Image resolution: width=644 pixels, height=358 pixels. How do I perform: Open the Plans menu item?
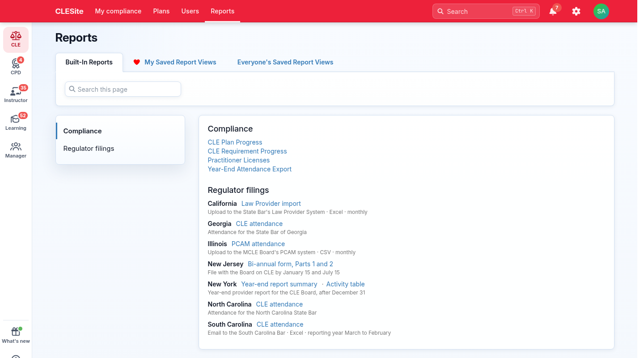point(161,11)
